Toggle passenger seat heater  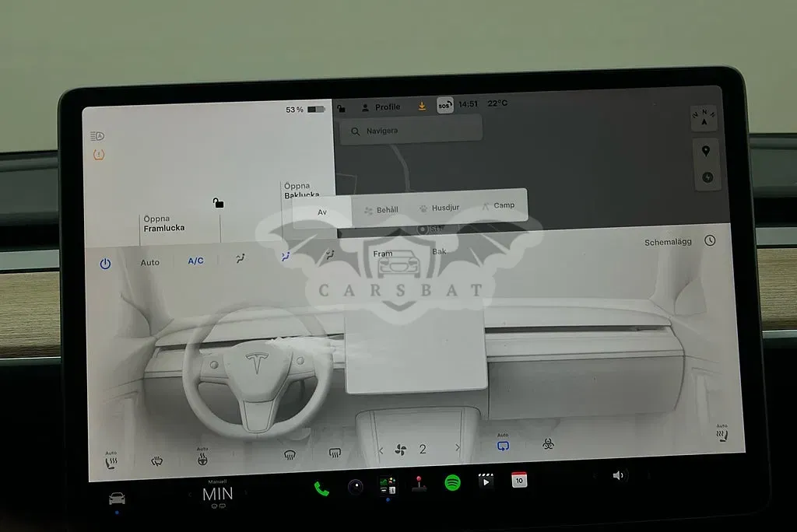point(722,434)
